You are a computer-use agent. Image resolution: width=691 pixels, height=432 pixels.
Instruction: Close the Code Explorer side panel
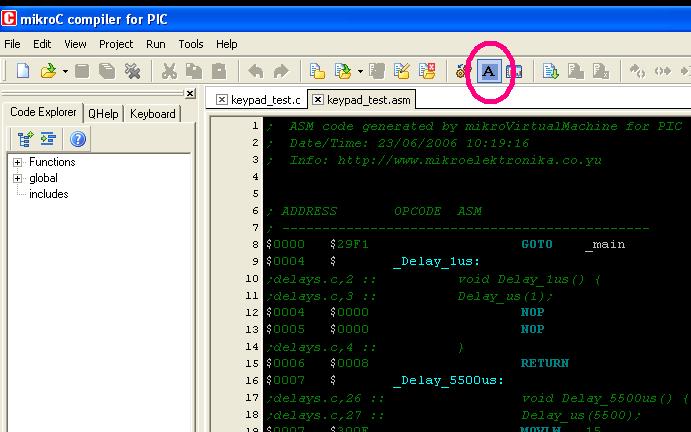click(x=190, y=93)
